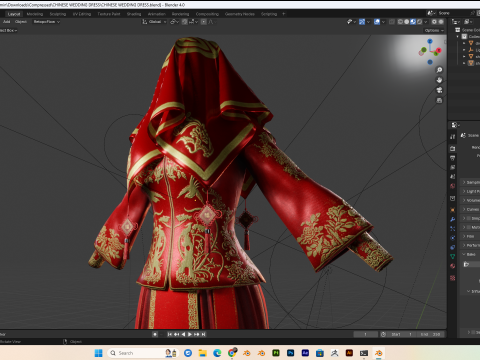
Task: Open the object visibility and selectability dropdown
Action: 351,22
